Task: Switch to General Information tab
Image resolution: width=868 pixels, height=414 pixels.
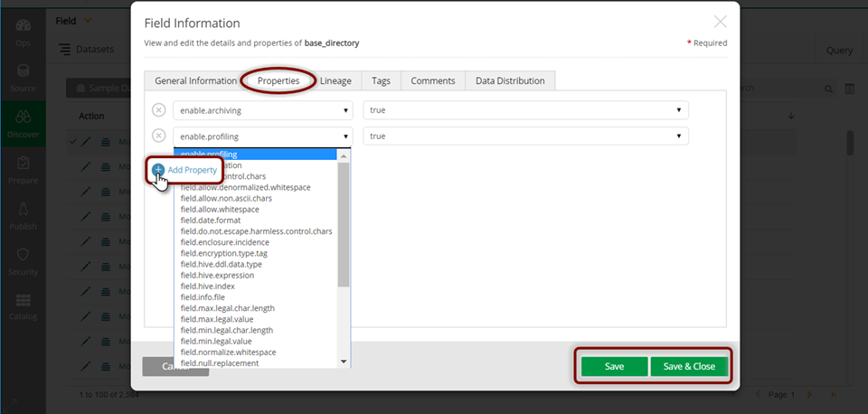Action: pos(195,80)
